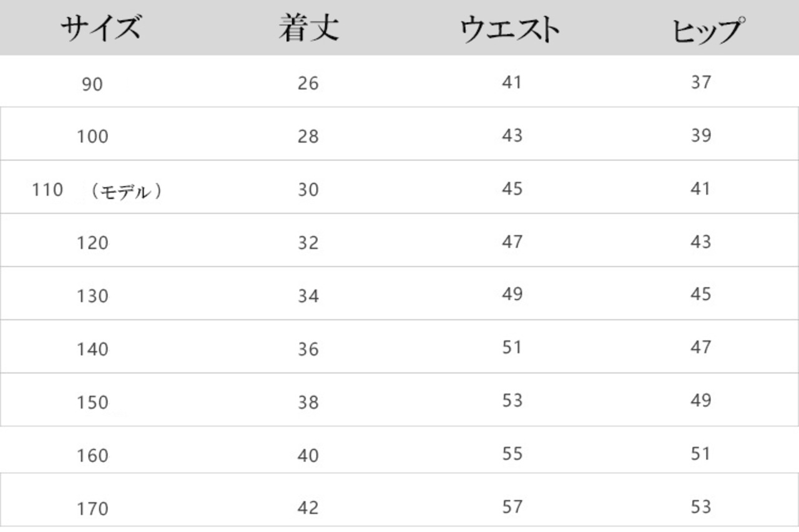
Task: Click the size 150 cell
Action: coord(92,403)
